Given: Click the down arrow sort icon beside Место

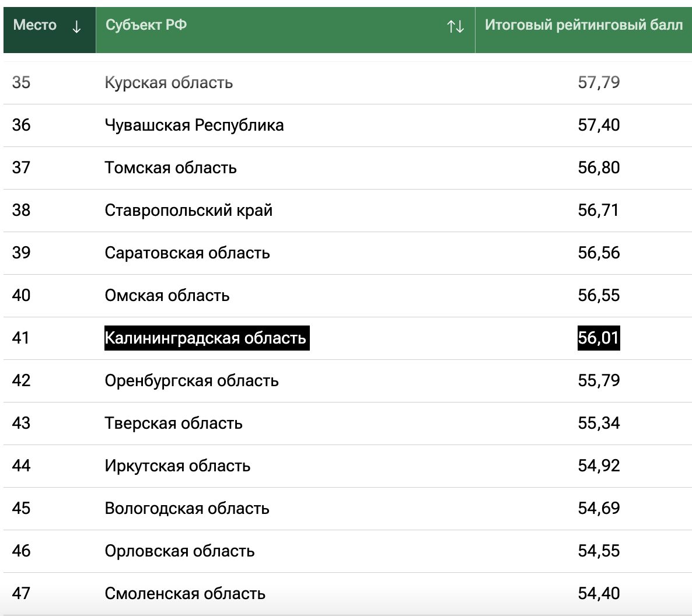Looking at the screenshot, I should pos(76,26).
